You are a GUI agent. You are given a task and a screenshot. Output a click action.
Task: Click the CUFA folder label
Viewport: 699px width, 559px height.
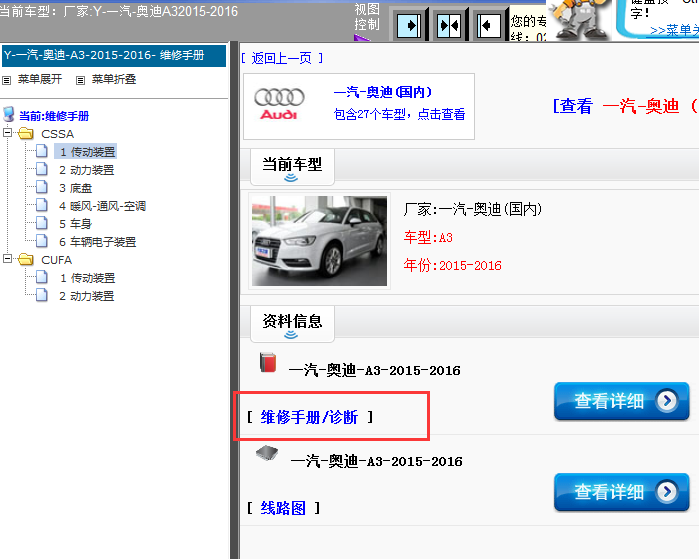point(57,260)
